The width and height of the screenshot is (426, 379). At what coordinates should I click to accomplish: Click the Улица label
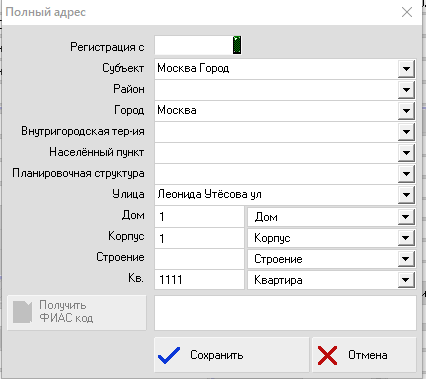(x=128, y=194)
